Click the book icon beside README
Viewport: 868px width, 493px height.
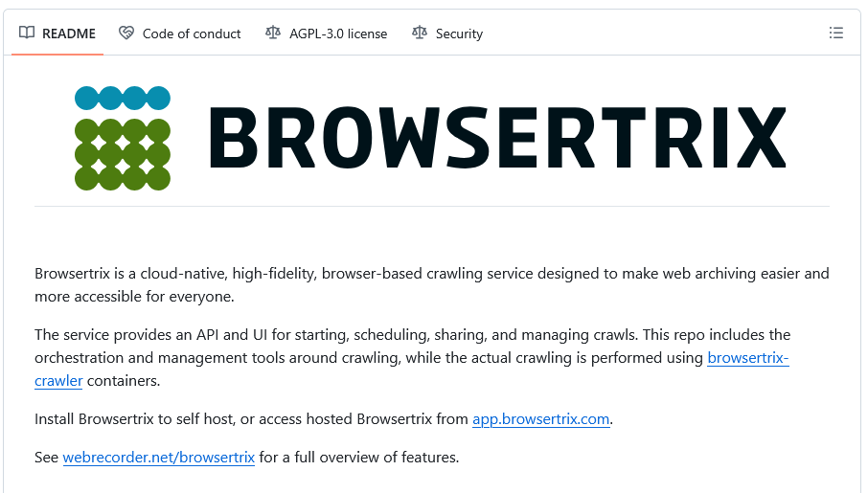coord(27,34)
